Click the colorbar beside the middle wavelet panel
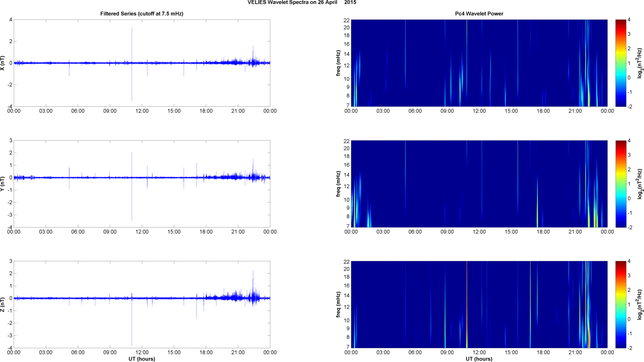Screen dimensions: 644x362 (621, 184)
